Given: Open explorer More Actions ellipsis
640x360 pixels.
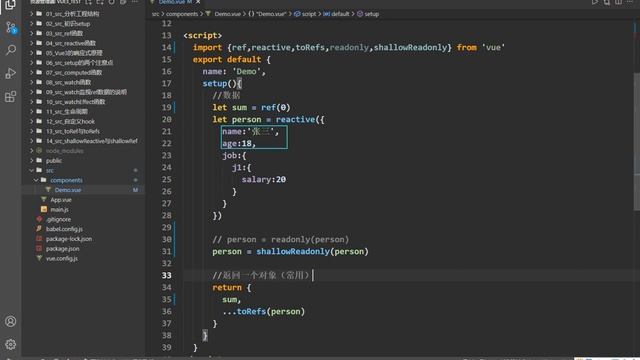Looking at the screenshot, I should [x=135, y=2].
